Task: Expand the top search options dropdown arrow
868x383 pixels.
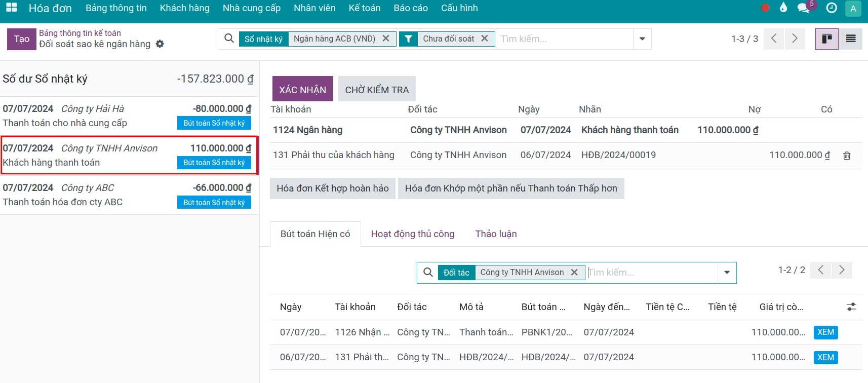Action: pyautogui.click(x=642, y=39)
